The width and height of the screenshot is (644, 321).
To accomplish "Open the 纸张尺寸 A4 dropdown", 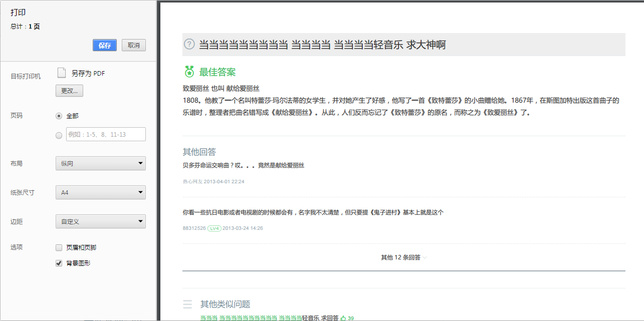I will pyautogui.click(x=100, y=192).
